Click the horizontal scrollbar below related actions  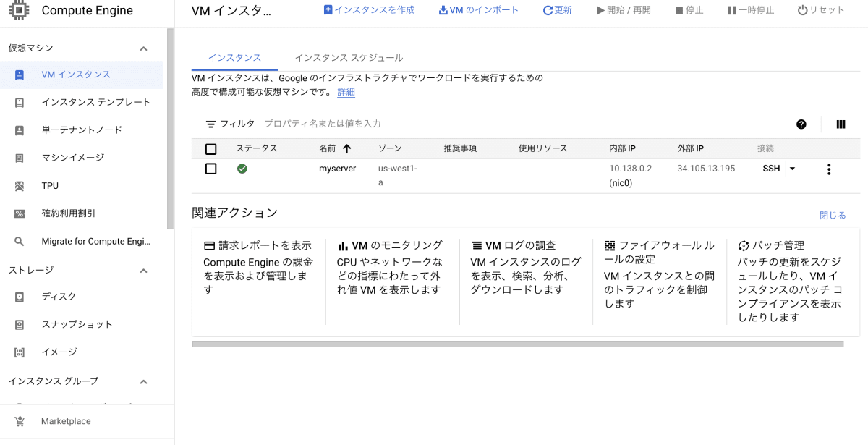tap(518, 344)
